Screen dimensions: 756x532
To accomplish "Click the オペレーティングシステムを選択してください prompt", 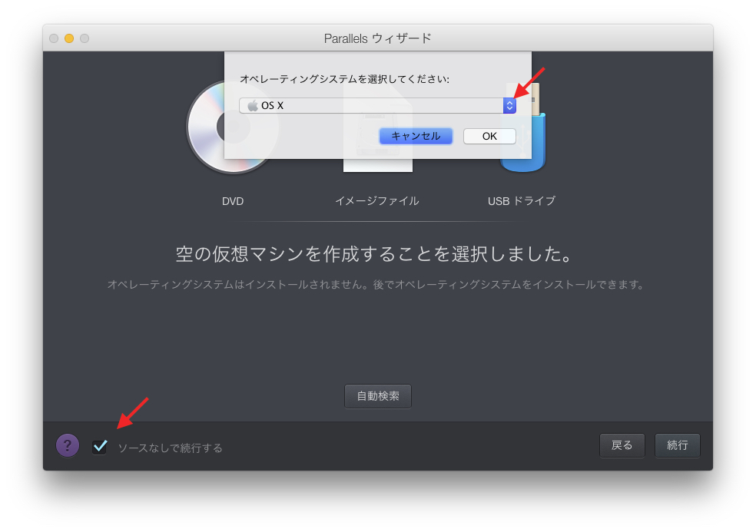I will (344, 79).
